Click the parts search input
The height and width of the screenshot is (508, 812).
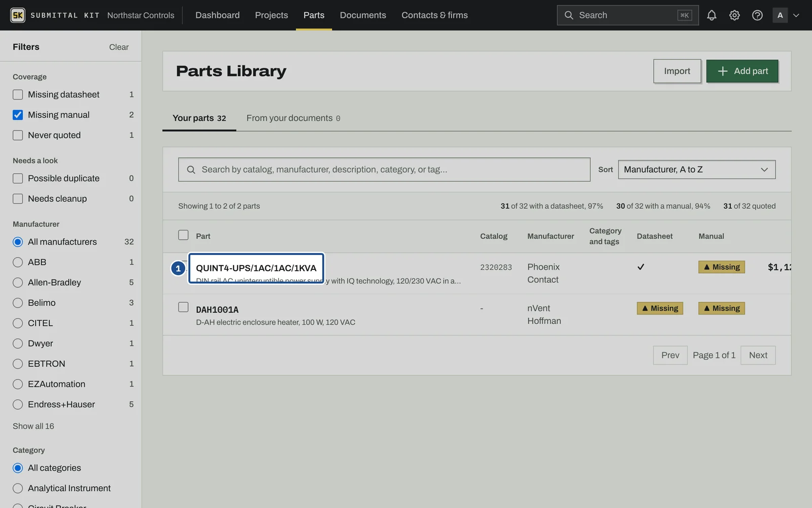(384, 170)
